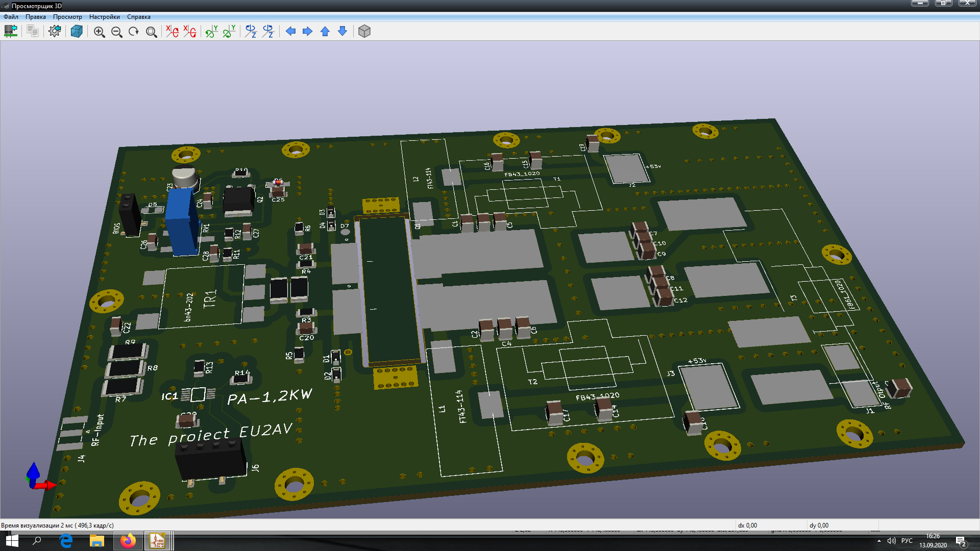
Task: Rotate X clockwise using first red icon
Action: coord(172,32)
